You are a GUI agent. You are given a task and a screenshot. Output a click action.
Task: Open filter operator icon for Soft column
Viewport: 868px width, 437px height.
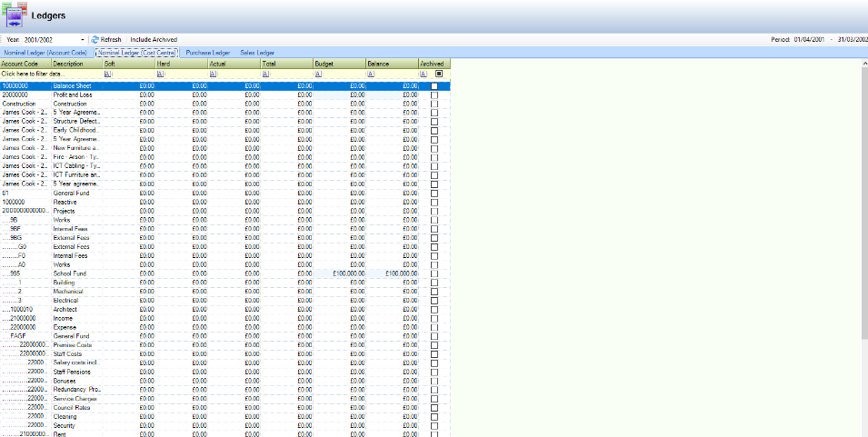[109, 74]
